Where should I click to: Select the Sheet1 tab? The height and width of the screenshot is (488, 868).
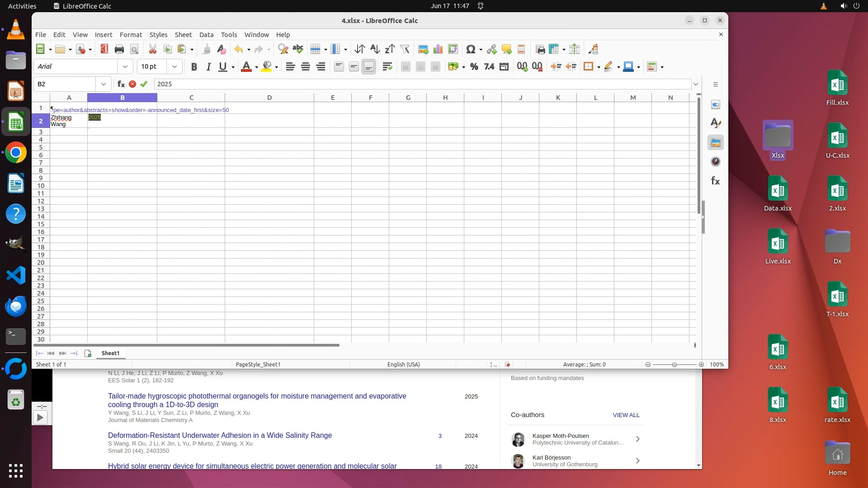[x=110, y=353]
